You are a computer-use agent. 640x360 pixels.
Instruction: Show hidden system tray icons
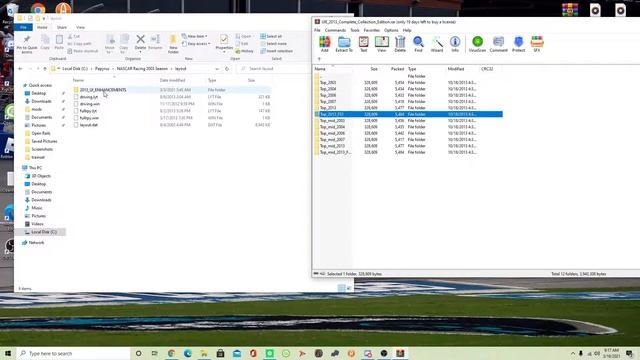(573, 353)
